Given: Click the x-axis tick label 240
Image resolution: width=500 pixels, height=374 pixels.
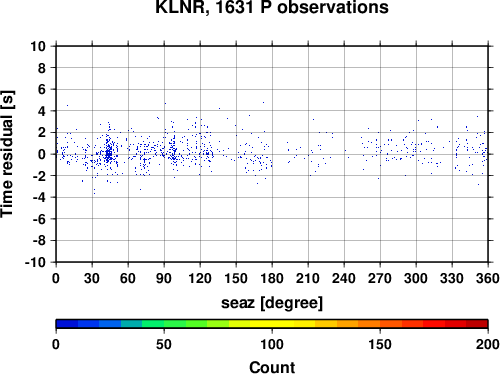Looking at the screenshot, I should tap(344, 278).
